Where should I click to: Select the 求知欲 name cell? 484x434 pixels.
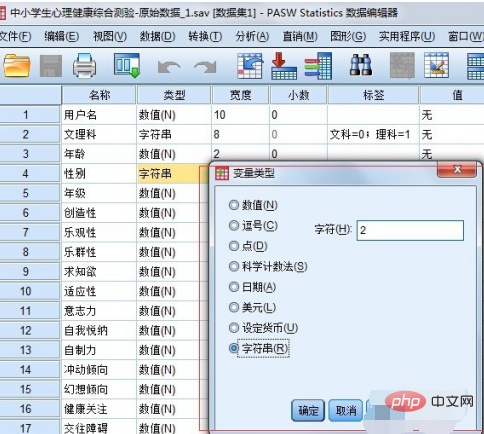[99, 272]
